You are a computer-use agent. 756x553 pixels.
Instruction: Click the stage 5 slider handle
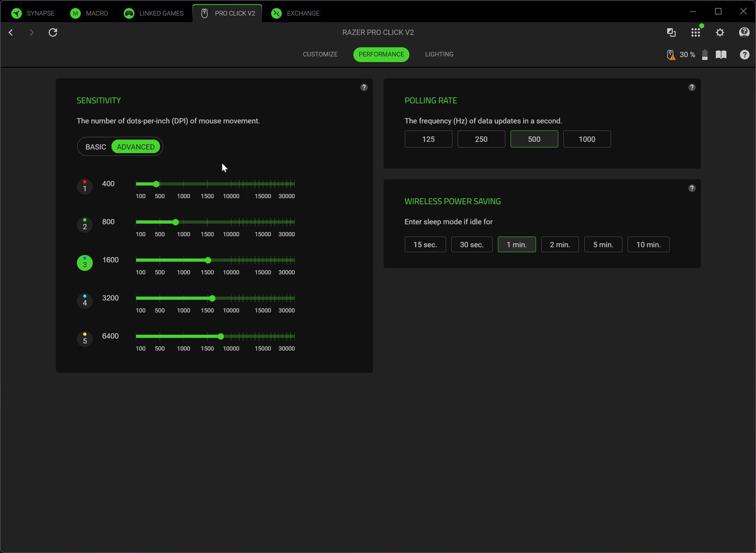(x=221, y=336)
